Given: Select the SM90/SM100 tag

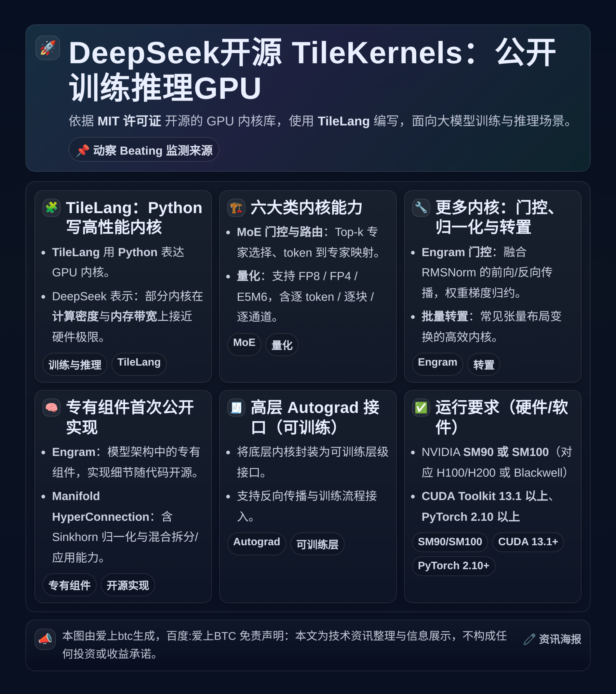Looking at the screenshot, I should pos(450,542).
